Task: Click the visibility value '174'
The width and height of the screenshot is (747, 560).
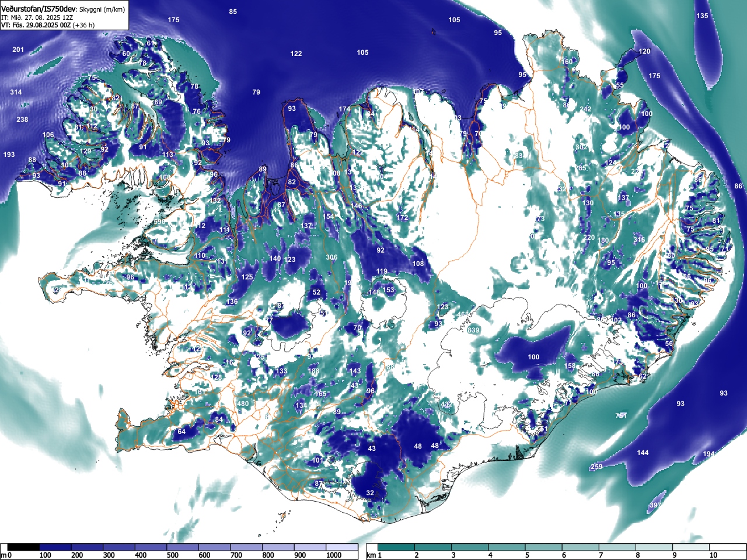Action: tap(344, 109)
